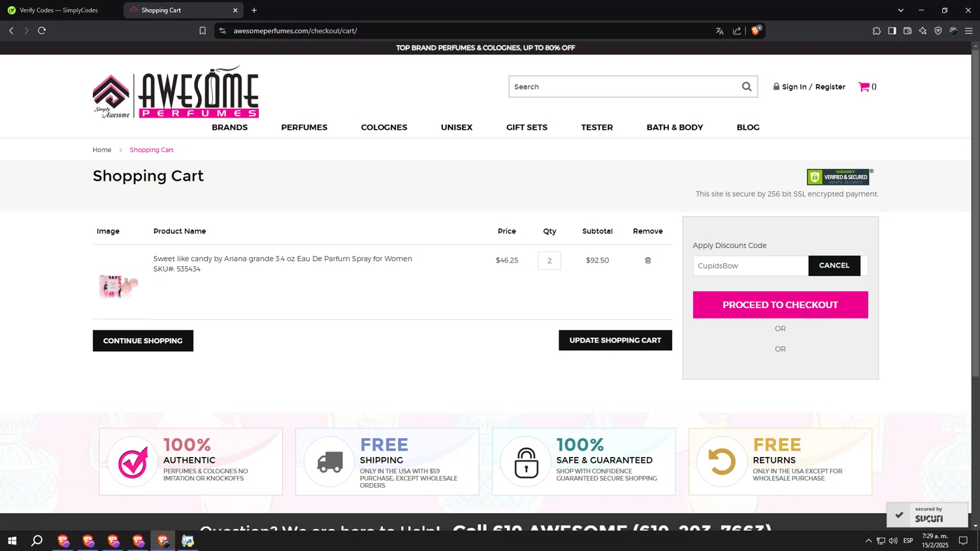The image size is (980, 551).
Task: Open volume control in system tray
Action: pyautogui.click(x=893, y=541)
